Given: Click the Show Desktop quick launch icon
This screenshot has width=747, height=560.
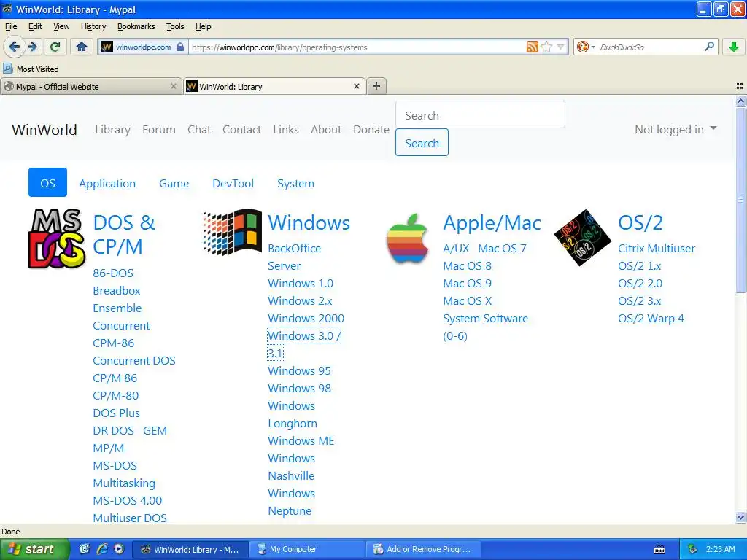Looking at the screenshot, I should coord(85,549).
